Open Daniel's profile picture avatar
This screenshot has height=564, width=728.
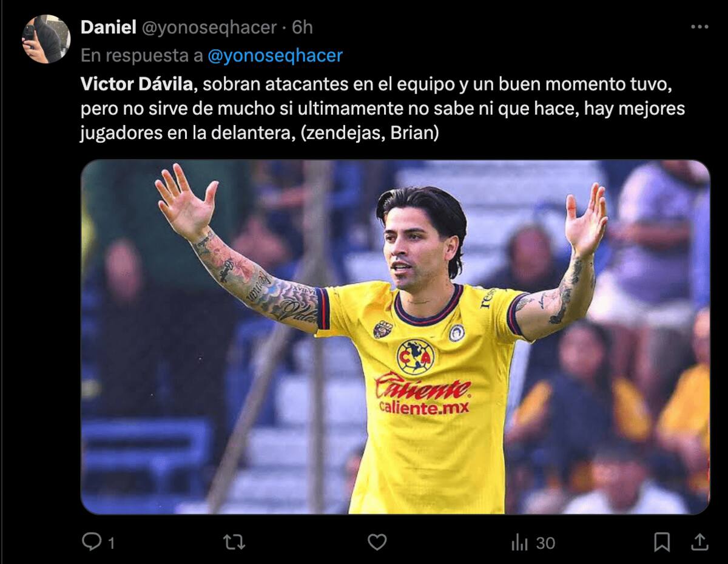[x=47, y=39]
